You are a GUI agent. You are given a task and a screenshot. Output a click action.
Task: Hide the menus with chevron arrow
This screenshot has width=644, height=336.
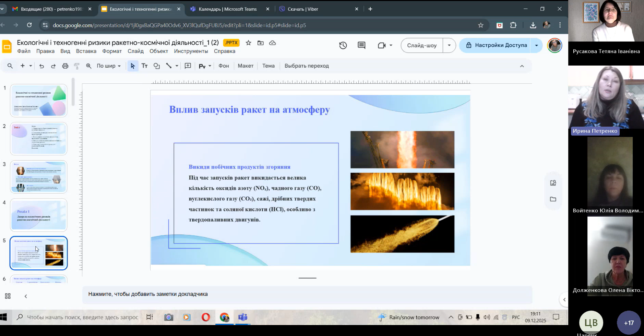[522, 66]
